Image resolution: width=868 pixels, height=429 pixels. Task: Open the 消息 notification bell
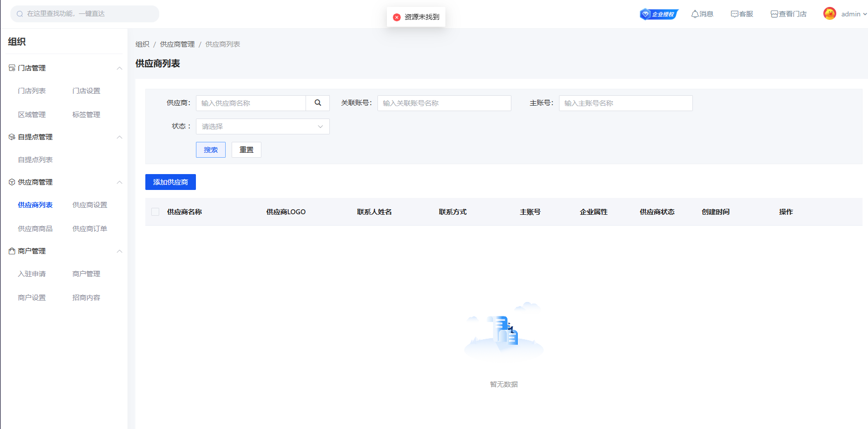pyautogui.click(x=695, y=14)
